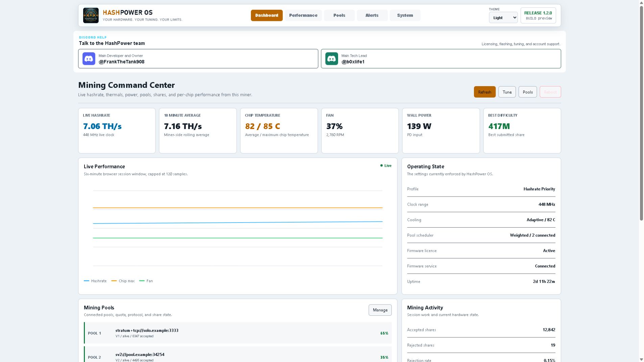Click the blue Hashrate chart line
Image resolution: width=644 pixels, height=362 pixels.
click(238, 223)
